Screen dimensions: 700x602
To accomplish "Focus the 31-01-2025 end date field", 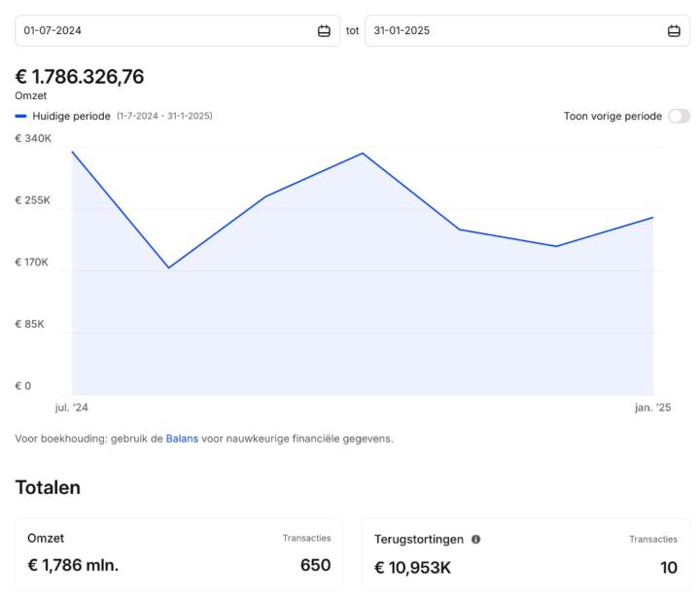I will coord(515,31).
